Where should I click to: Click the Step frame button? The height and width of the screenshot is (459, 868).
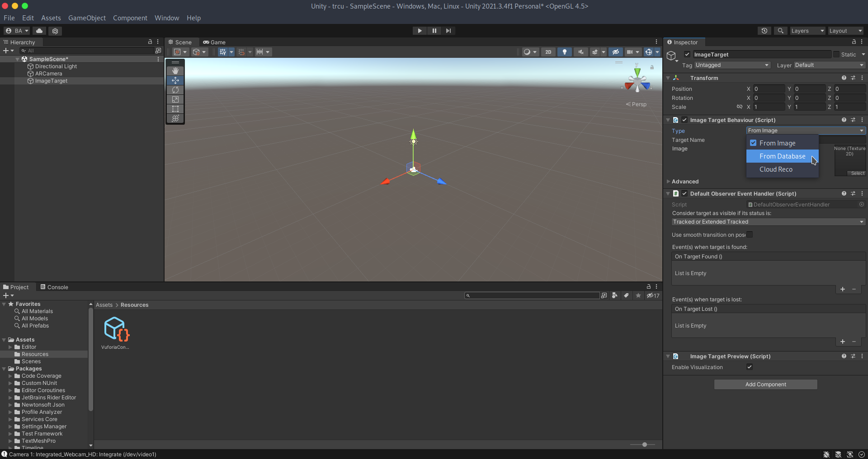click(x=448, y=31)
